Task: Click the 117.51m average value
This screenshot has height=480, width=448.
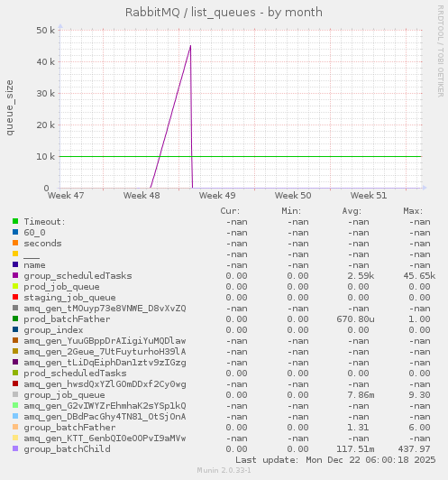Action: pos(355,449)
